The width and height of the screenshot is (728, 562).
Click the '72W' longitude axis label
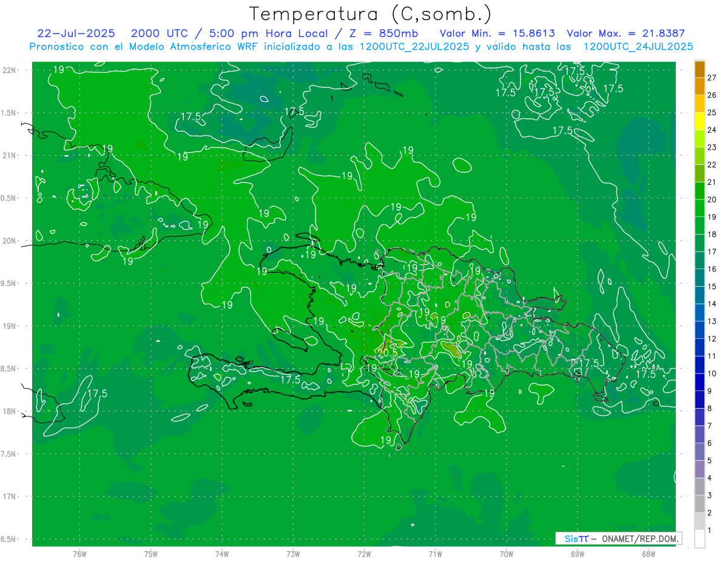[x=364, y=554]
